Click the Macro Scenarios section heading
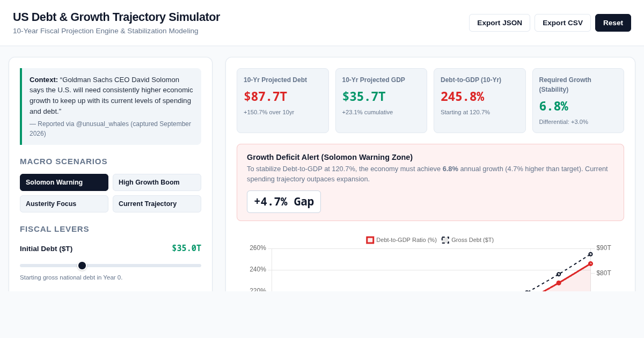644x338 pixels. point(63,161)
